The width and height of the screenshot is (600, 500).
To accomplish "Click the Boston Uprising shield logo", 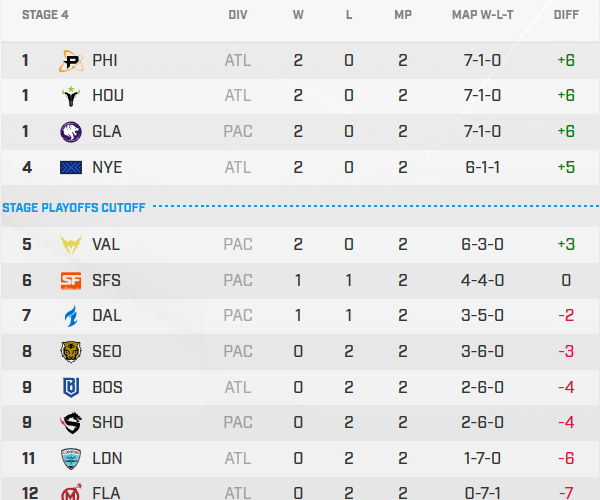I will point(72,388).
